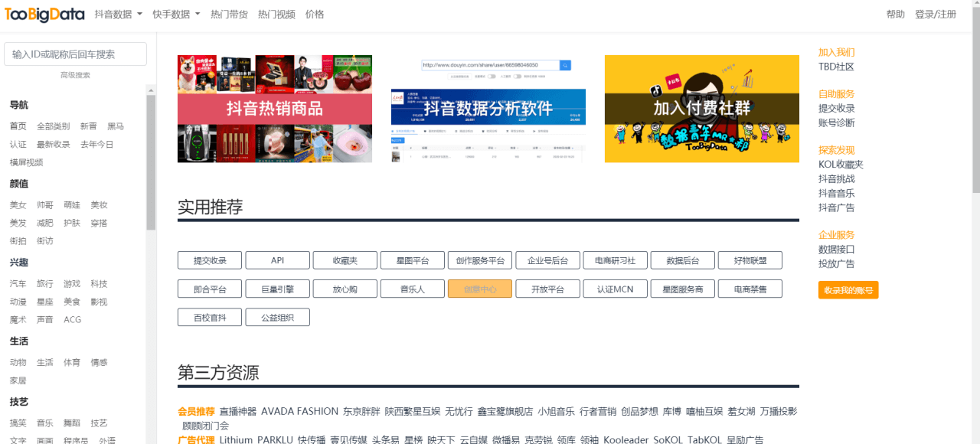Focus the ID or nickname search box

pos(75,54)
